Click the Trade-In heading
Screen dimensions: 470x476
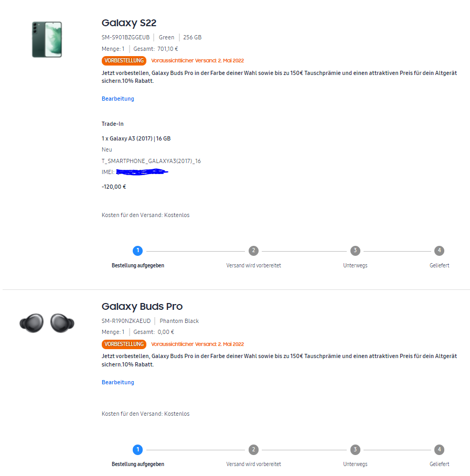click(x=112, y=124)
